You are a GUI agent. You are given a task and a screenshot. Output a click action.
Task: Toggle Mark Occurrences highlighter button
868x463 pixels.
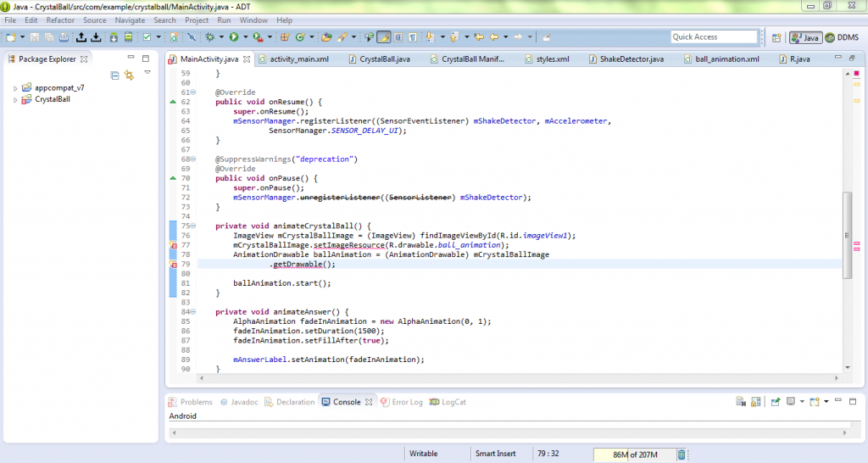(x=384, y=37)
